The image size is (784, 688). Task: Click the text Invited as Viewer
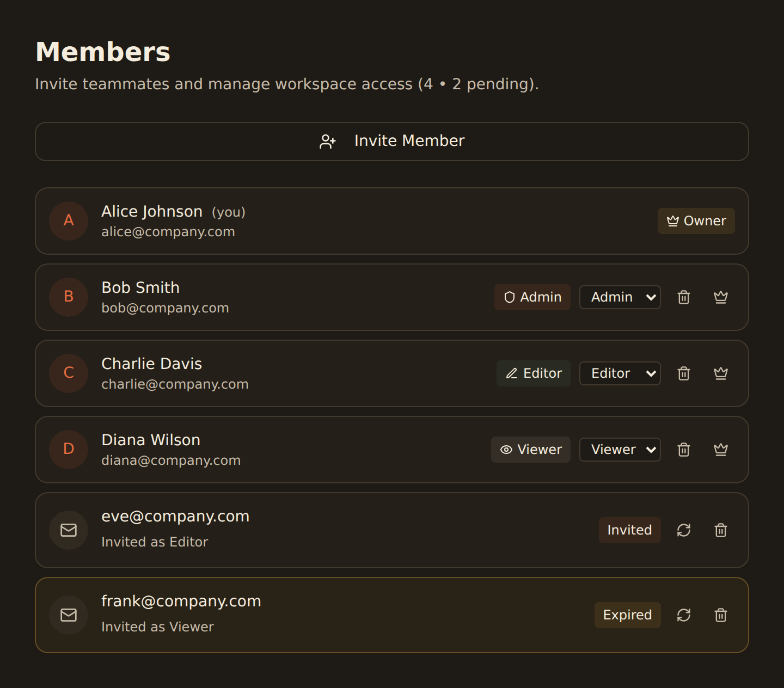(x=157, y=627)
